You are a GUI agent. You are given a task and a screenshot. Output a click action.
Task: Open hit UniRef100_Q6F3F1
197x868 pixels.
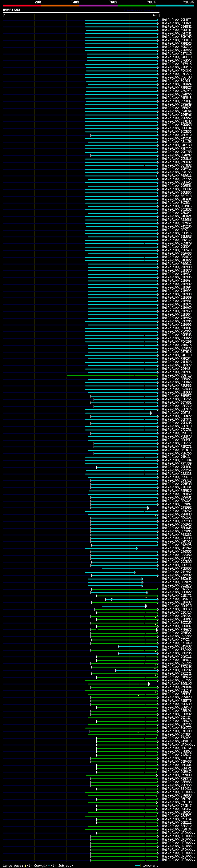coord(177,419)
